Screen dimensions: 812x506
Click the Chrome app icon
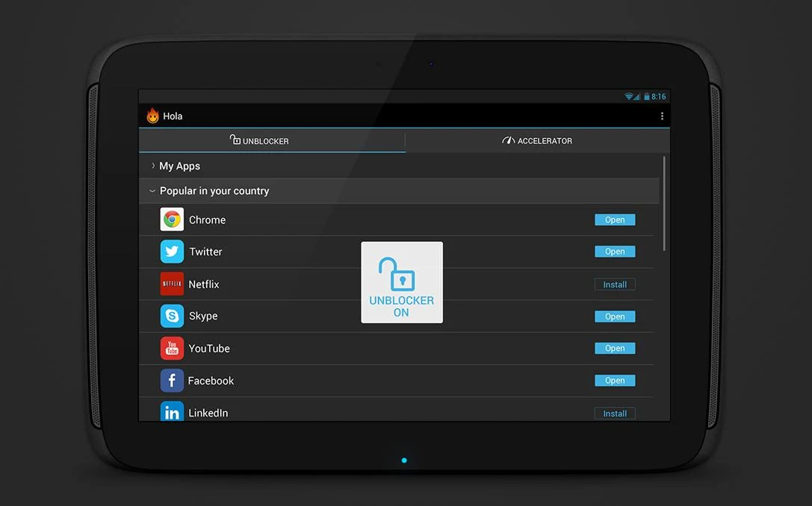coord(172,219)
